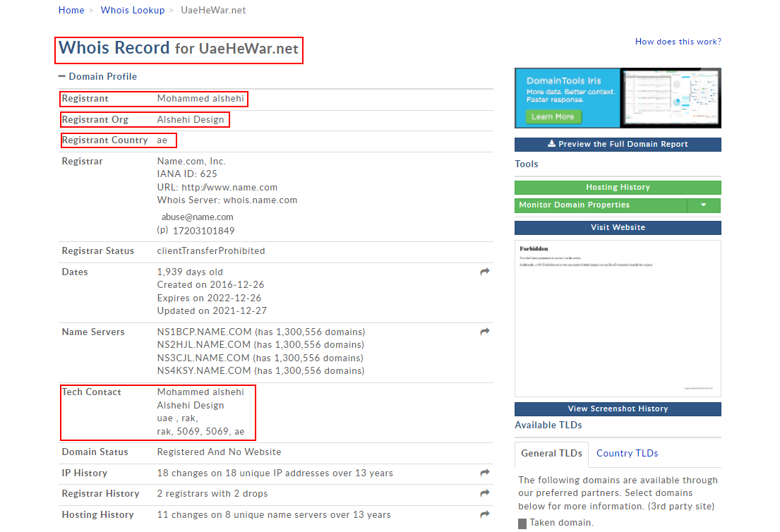780x532 pixels.
Task: Open the Forbidden website screenshot thumbnail
Action: [x=618, y=318]
